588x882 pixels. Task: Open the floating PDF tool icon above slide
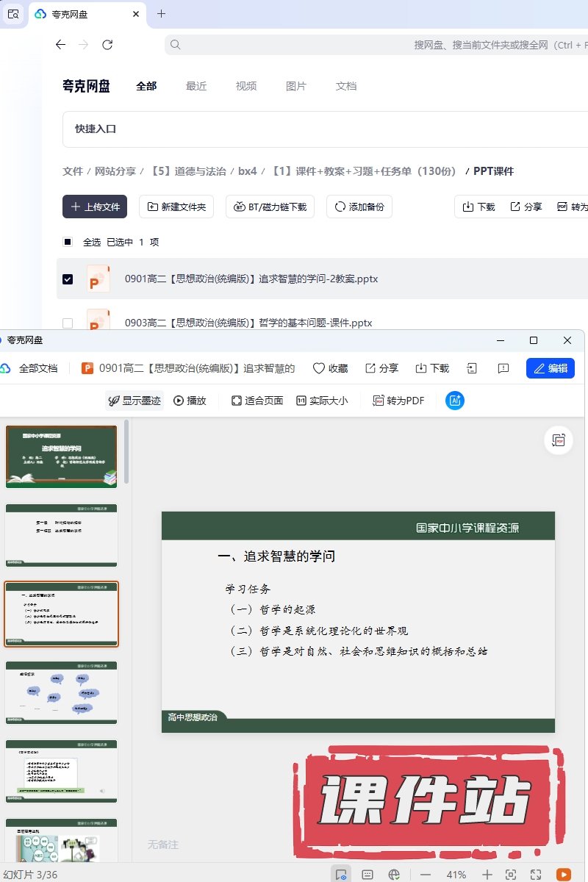tap(559, 440)
